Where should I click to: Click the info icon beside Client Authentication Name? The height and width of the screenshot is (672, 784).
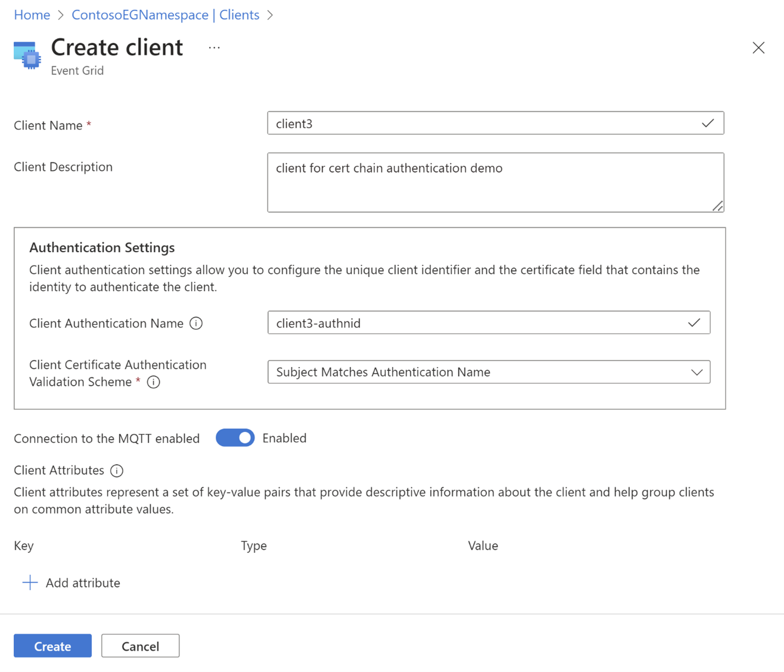(196, 323)
